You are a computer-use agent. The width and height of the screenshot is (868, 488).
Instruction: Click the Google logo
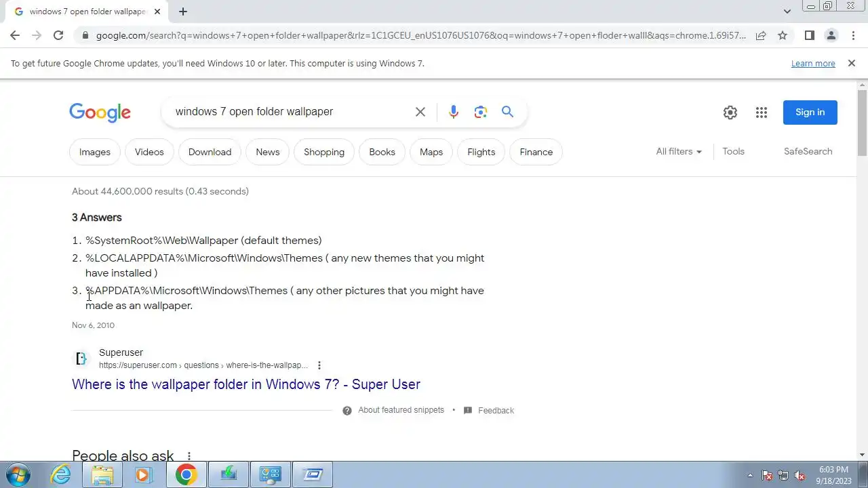coord(100,113)
